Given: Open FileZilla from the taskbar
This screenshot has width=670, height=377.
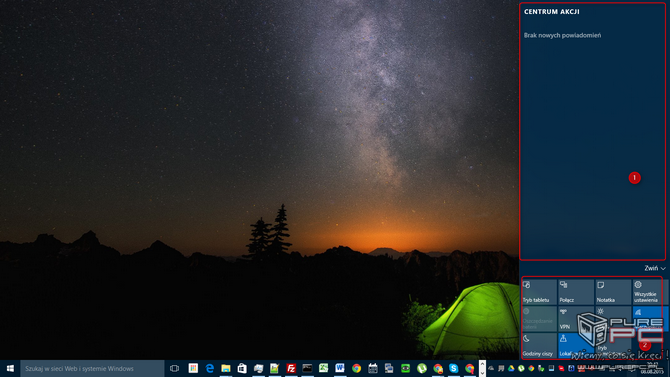Looking at the screenshot, I should tap(291, 368).
